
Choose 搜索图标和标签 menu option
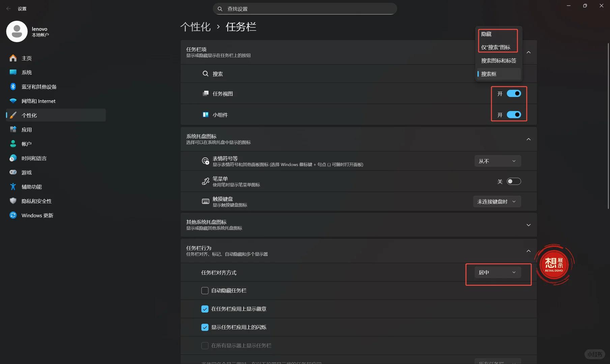point(498,60)
